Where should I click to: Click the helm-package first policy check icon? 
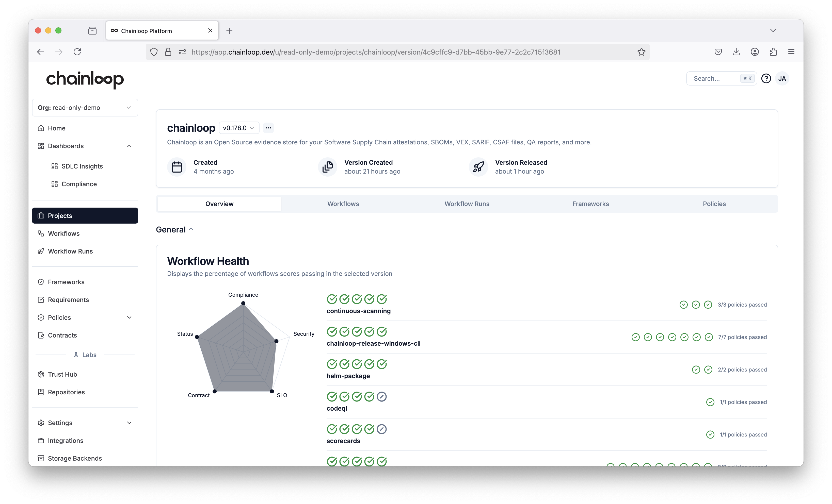coord(696,369)
